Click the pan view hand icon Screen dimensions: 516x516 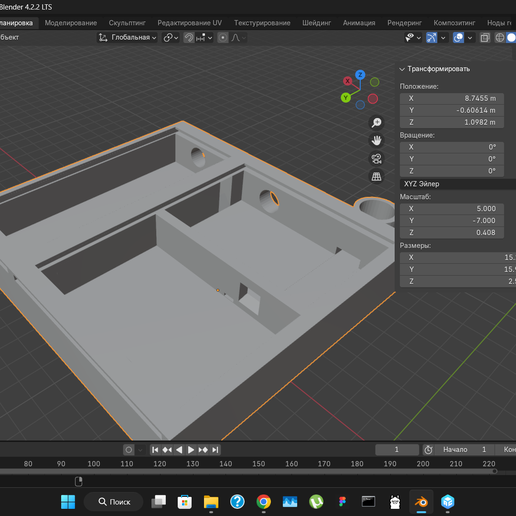pyautogui.click(x=376, y=141)
